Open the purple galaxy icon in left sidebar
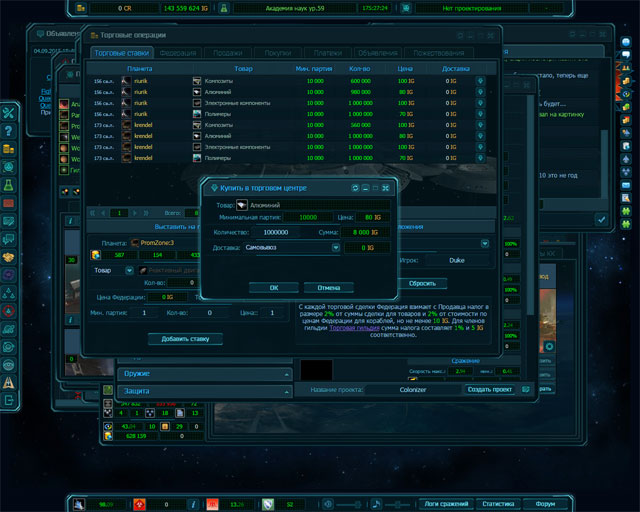 point(9,275)
